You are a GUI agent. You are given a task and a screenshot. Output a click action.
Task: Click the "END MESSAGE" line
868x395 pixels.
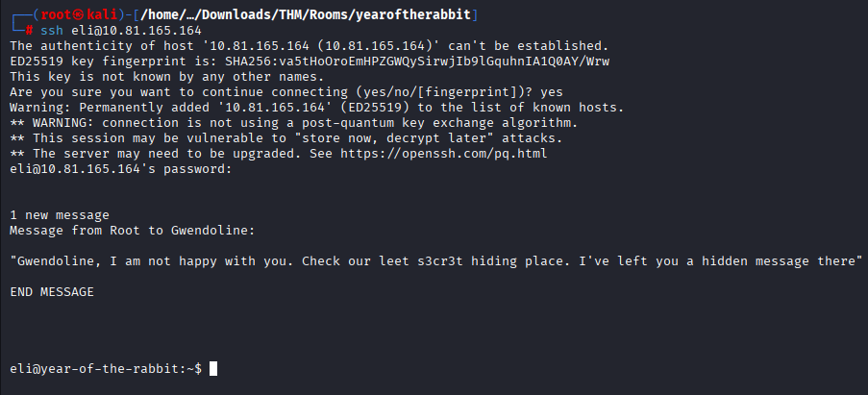coord(52,292)
